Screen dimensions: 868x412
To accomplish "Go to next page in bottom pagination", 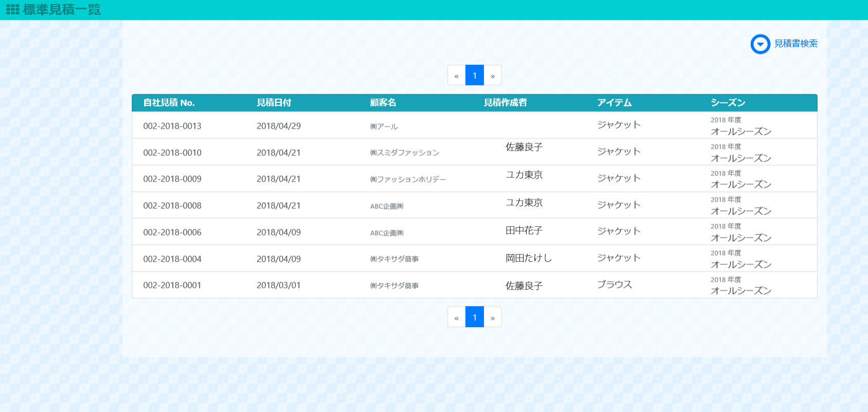I will click(x=493, y=317).
